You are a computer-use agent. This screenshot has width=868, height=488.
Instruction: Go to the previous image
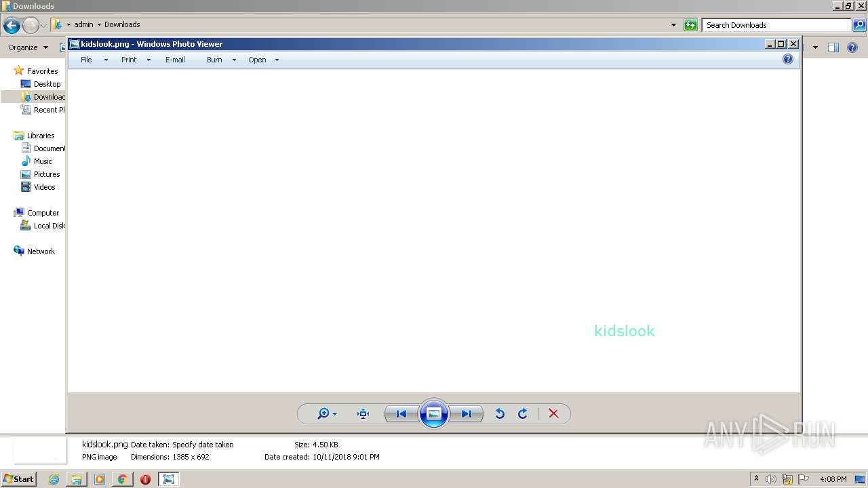tap(401, 413)
